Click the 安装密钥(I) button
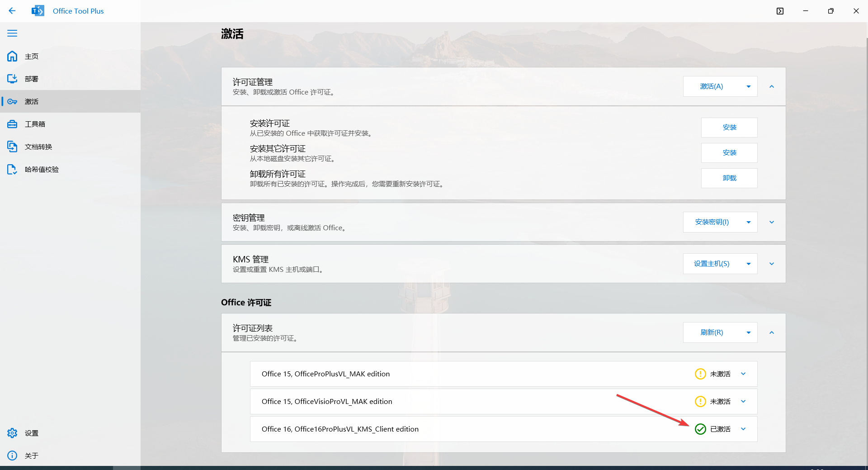868x470 pixels. [x=711, y=222]
